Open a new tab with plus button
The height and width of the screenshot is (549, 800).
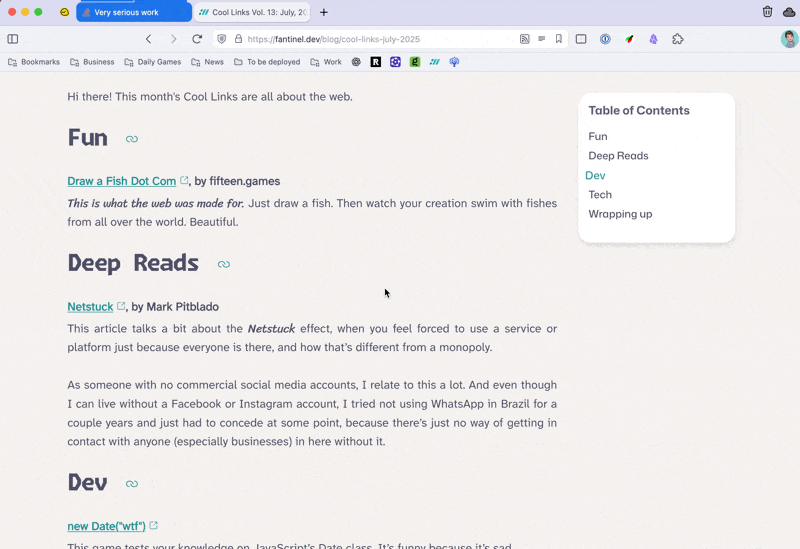coord(324,12)
